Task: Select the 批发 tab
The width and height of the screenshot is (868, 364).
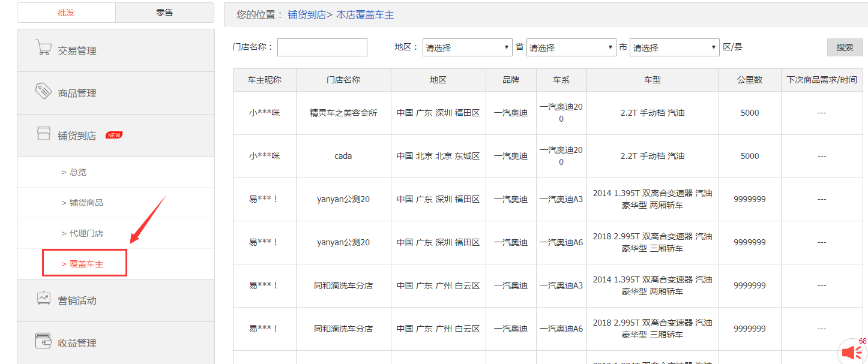Action: [66, 12]
